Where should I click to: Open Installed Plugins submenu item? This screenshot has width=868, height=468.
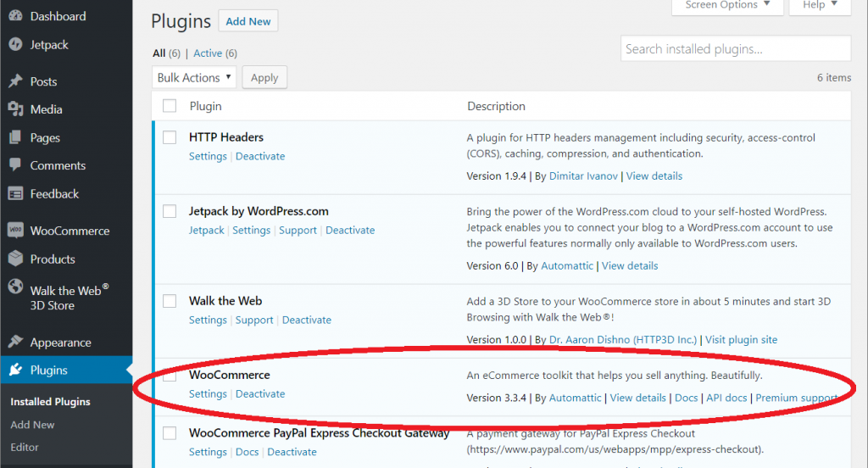[x=50, y=402]
